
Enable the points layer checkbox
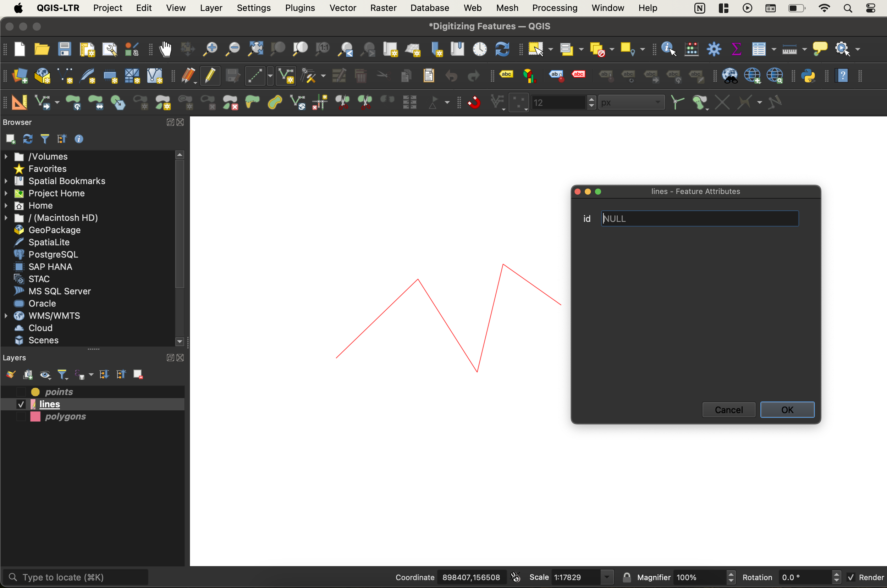(x=21, y=392)
